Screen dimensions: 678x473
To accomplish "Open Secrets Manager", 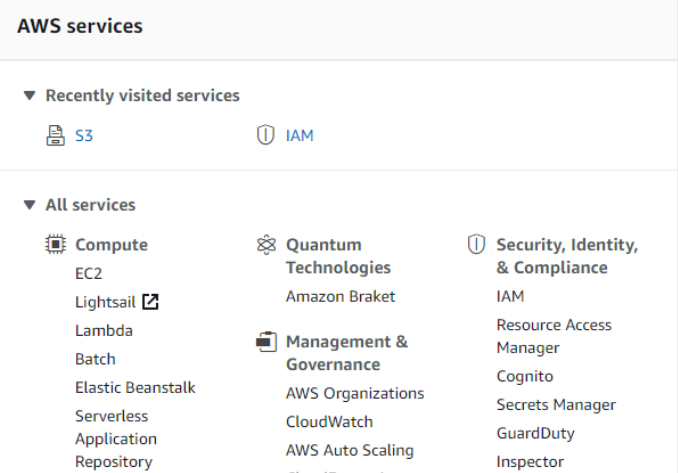I will (x=556, y=405).
